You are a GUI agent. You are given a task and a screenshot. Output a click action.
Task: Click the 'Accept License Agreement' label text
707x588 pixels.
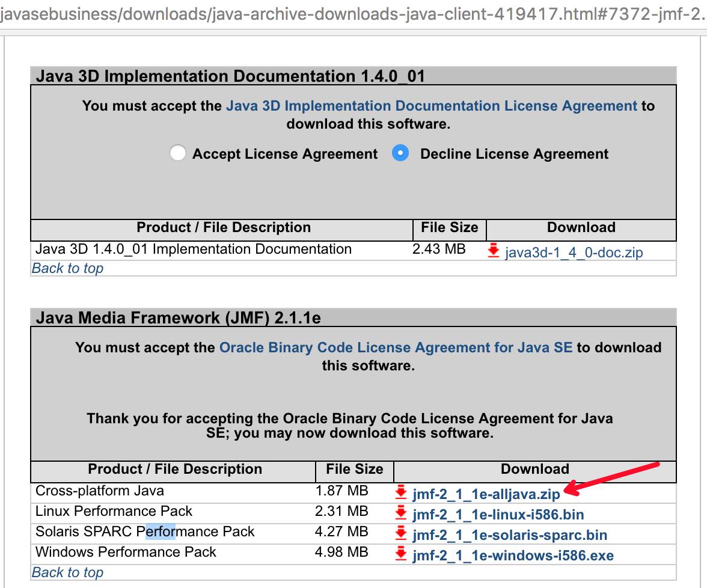tap(285, 154)
